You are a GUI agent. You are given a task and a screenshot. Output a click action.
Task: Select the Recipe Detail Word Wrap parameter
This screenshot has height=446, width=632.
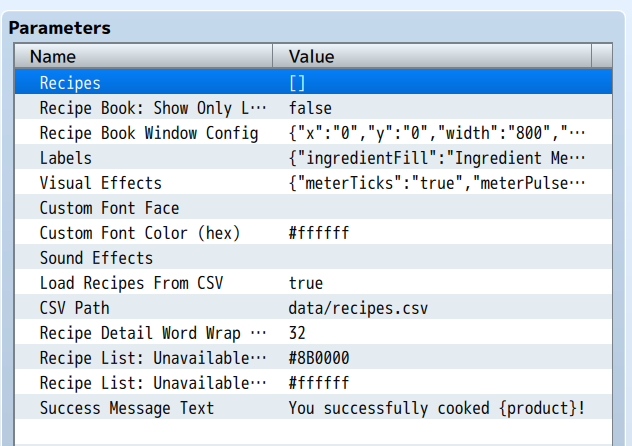coord(153,333)
